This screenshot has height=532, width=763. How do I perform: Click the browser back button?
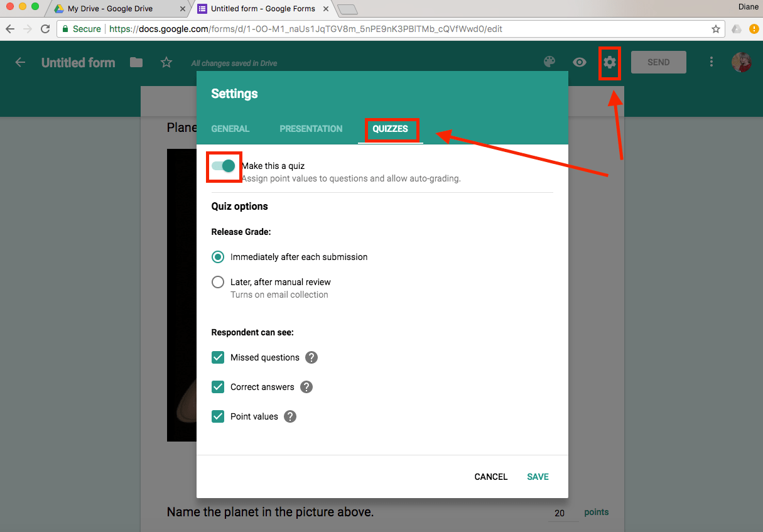10,29
